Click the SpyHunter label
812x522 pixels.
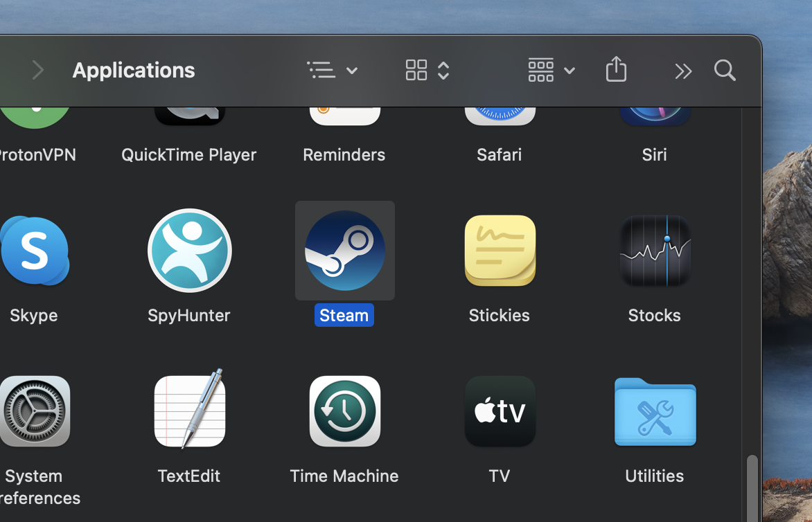tap(189, 315)
